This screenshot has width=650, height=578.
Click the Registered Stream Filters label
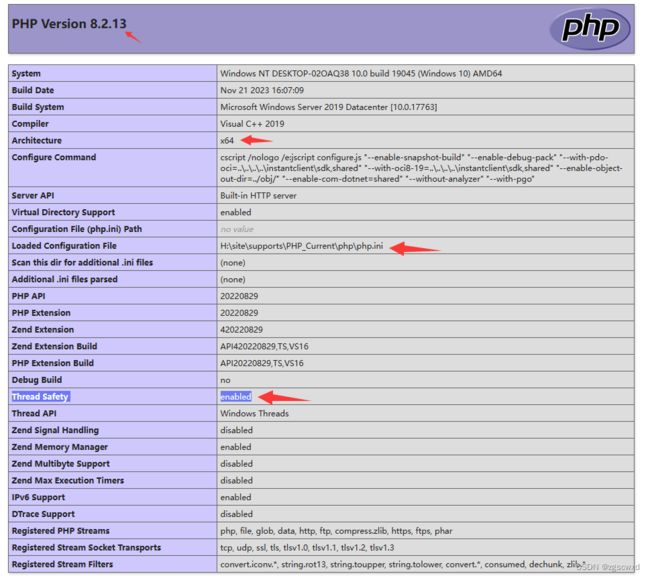tap(62, 564)
